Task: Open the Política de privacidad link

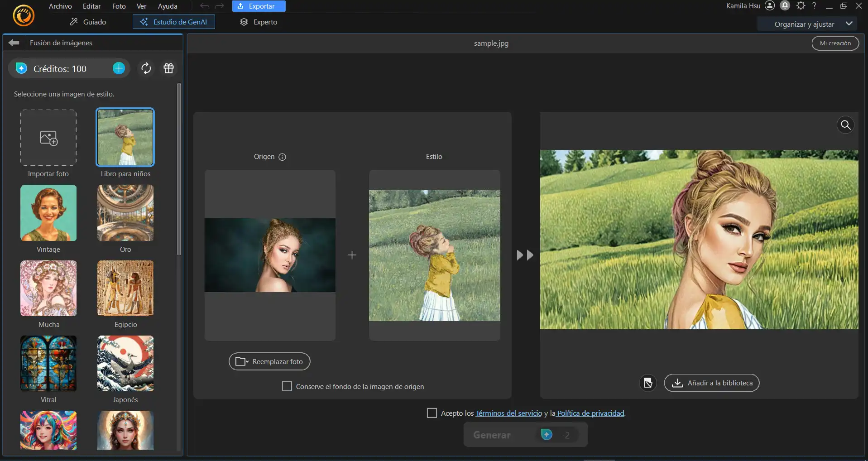Action: [x=590, y=413]
